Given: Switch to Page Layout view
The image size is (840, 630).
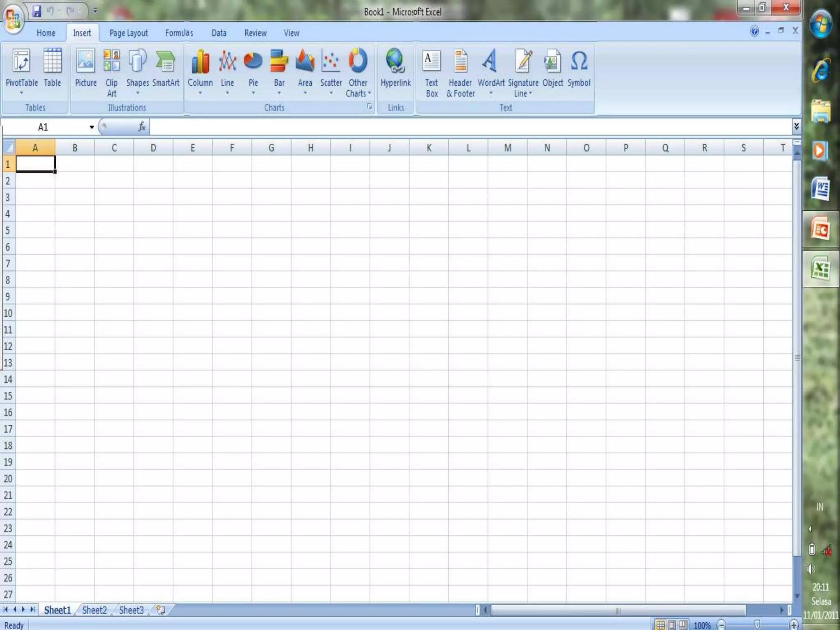Looking at the screenshot, I should pos(672,625).
